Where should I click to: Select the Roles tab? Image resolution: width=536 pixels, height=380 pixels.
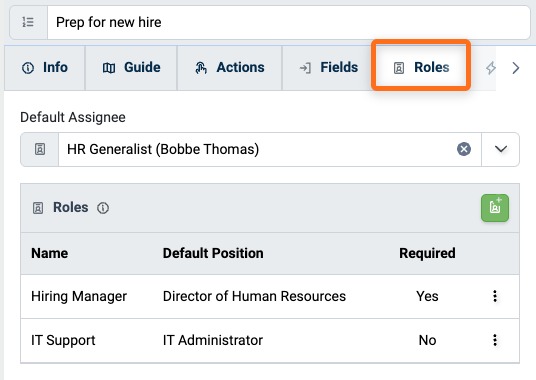coord(421,68)
